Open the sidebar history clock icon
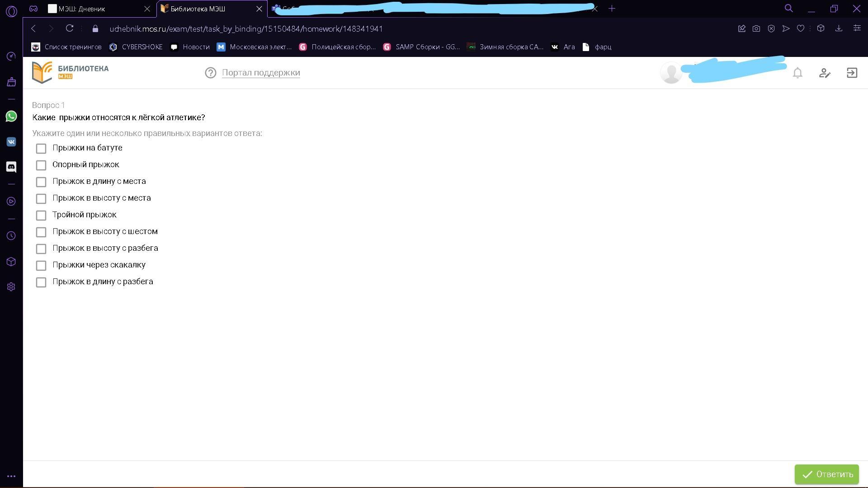This screenshot has width=868, height=488. coord(11,236)
